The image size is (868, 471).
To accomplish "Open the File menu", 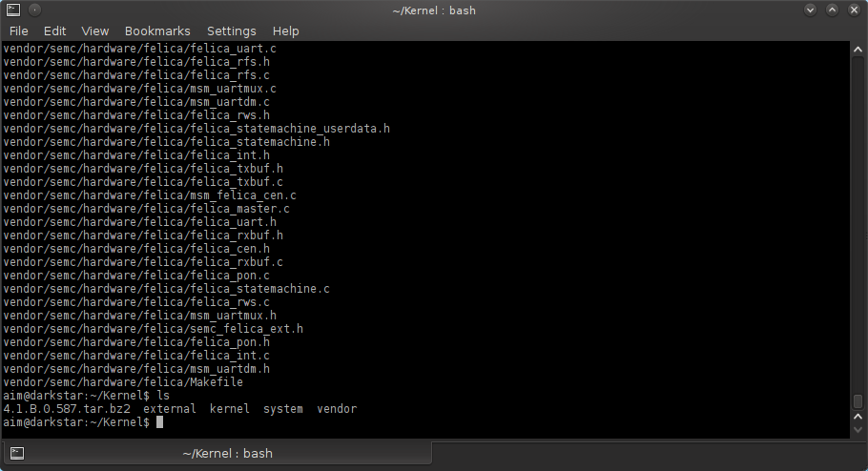I will tap(19, 31).
